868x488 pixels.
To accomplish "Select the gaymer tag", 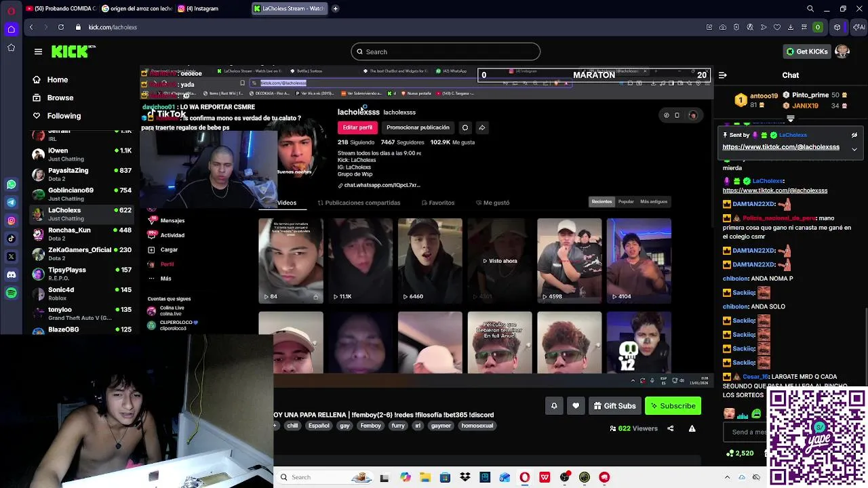I will pos(441,426).
